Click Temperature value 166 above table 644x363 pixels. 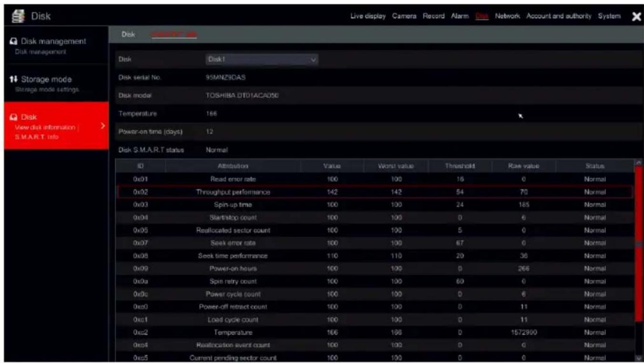point(212,114)
